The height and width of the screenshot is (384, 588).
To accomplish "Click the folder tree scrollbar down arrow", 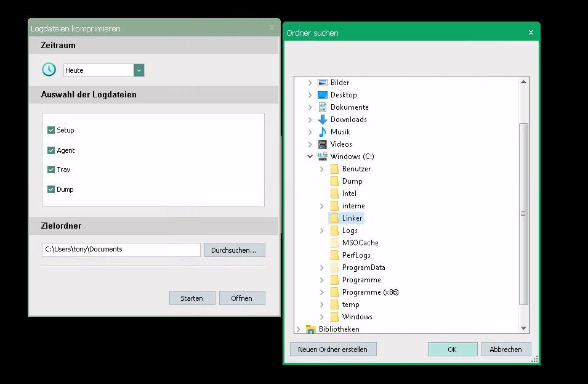I will [523, 328].
